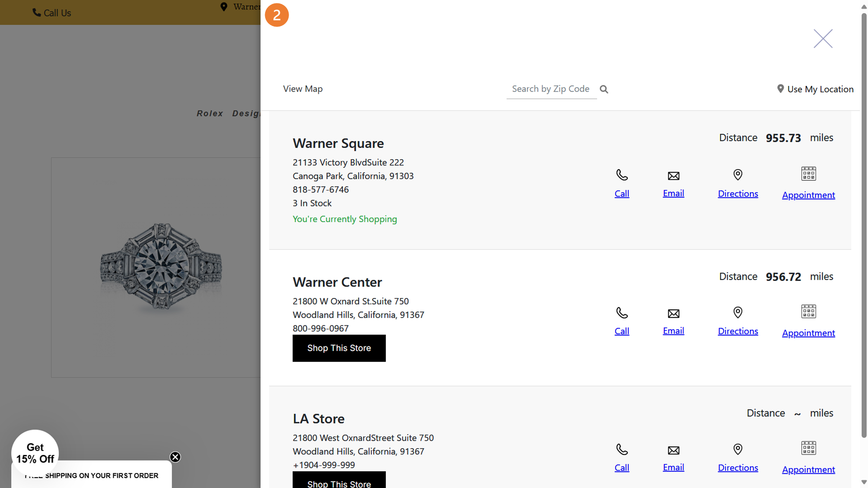868x488 pixels.
Task: Open Appointment link for Warner Center
Action: coord(808,333)
